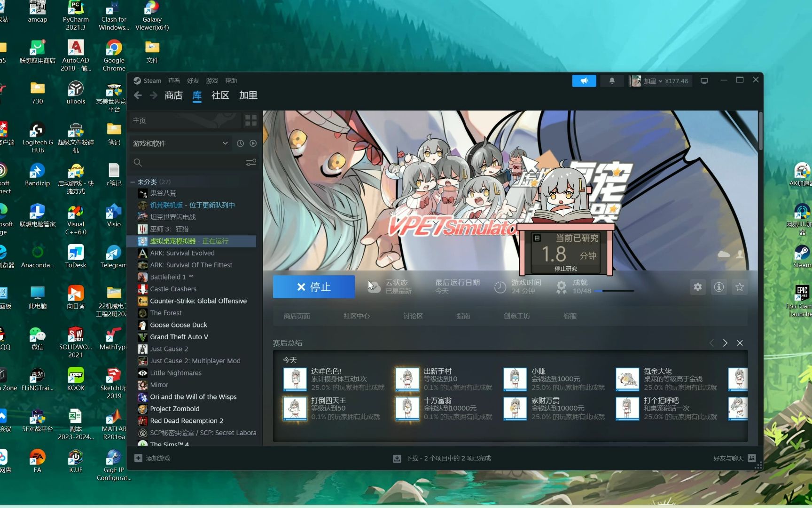Click the 十万富翁 achievement icon
Screen dimensions: 812x508
tap(407, 408)
